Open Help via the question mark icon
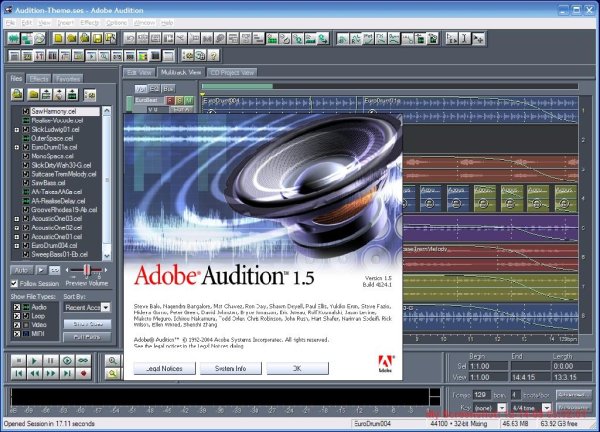The image size is (600, 432). pyautogui.click(x=214, y=56)
